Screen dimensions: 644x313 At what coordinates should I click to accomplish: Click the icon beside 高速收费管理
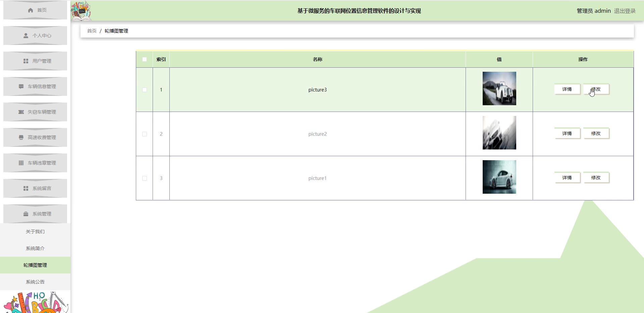[21, 137]
